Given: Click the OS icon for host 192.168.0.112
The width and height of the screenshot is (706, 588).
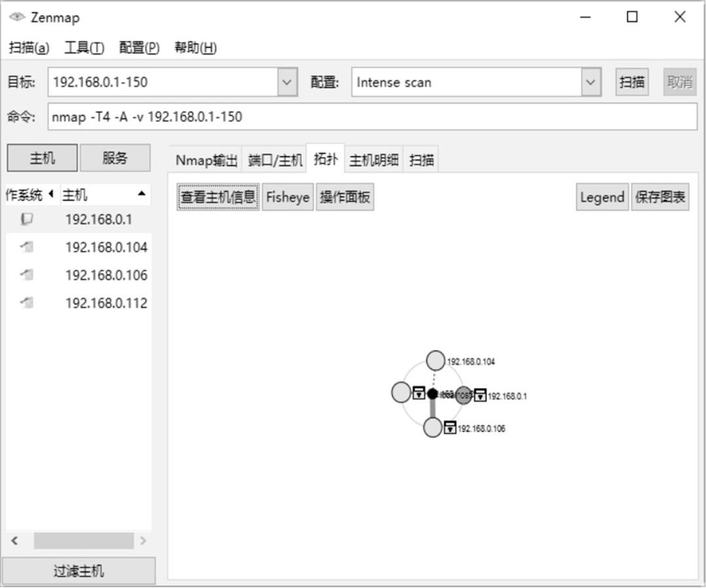Looking at the screenshot, I should point(26,303).
